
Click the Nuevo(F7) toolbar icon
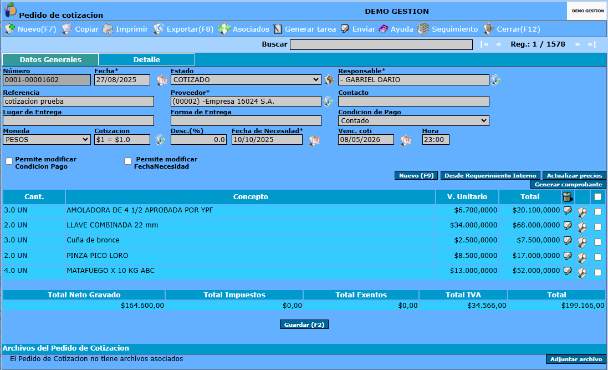pos(9,29)
